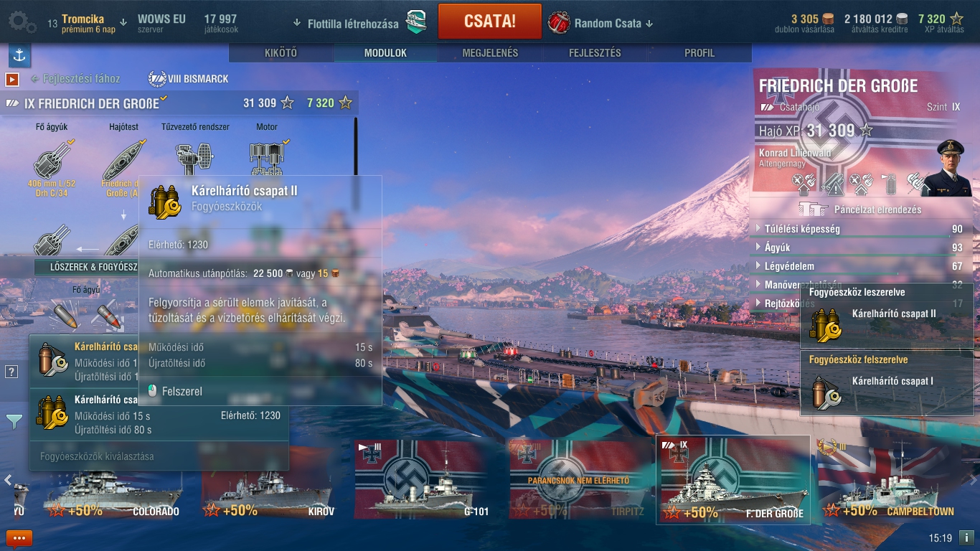Click the Flottilla létrehozása division icon

coord(416,22)
